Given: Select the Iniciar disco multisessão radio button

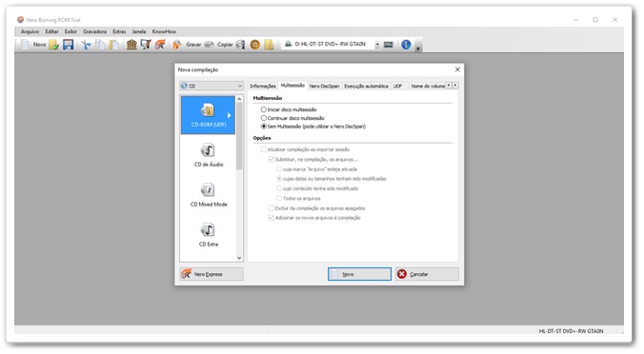Looking at the screenshot, I should coord(264,109).
